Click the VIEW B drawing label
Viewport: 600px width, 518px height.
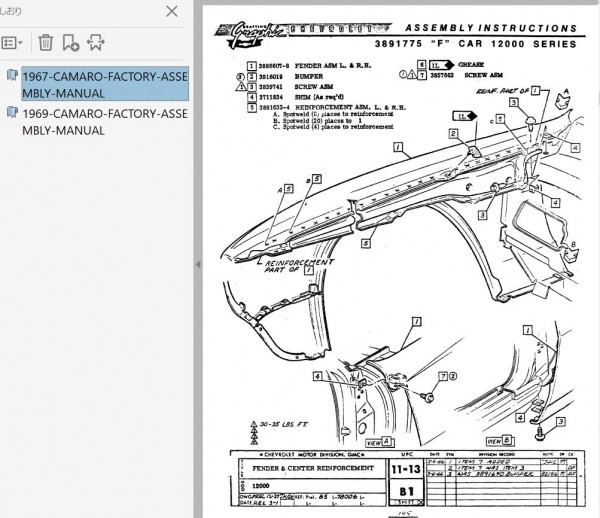(x=499, y=441)
